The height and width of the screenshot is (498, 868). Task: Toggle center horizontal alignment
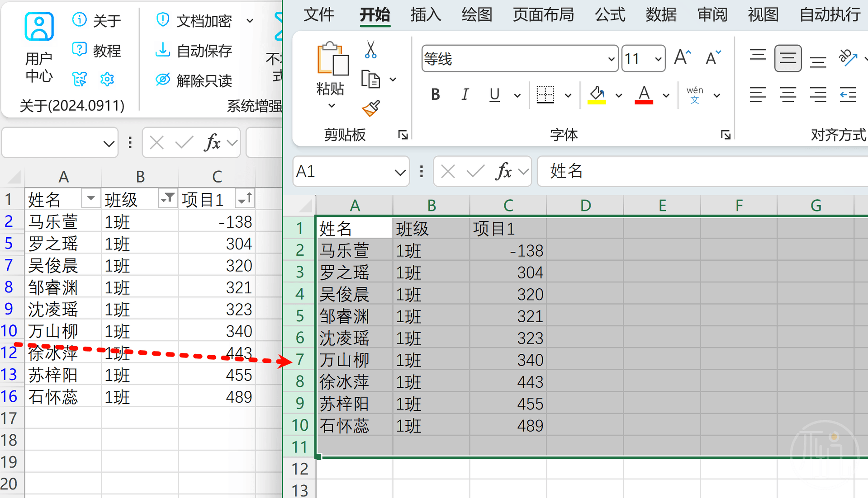pos(788,94)
